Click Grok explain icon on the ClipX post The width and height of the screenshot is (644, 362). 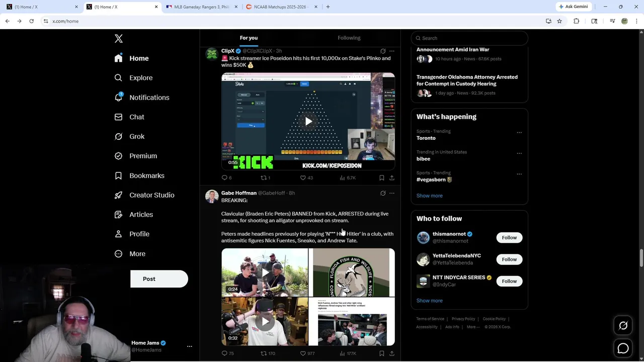(x=383, y=51)
